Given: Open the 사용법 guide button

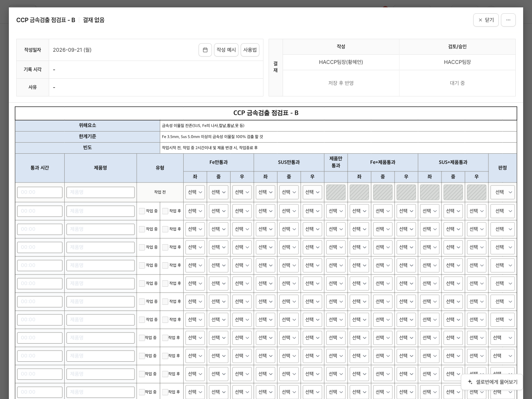Looking at the screenshot, I should tap(250, 50).
